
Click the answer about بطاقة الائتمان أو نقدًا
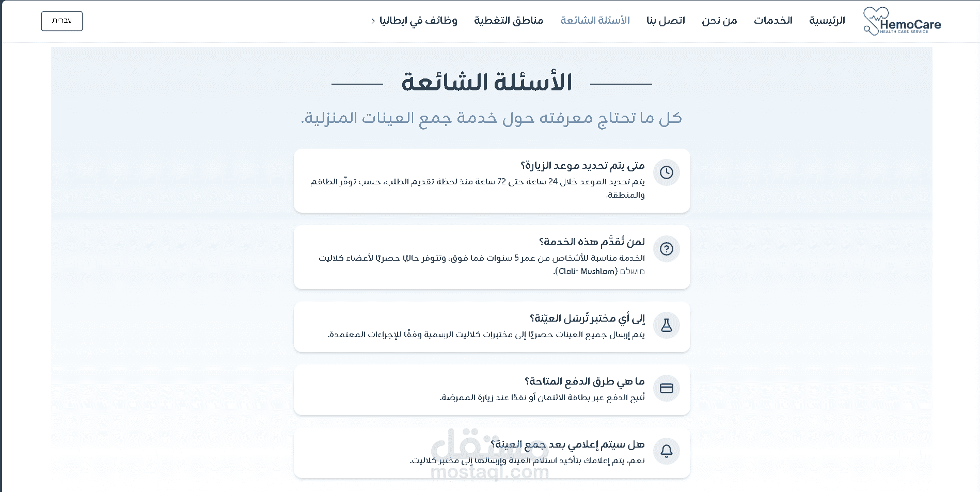click(542, 398)
